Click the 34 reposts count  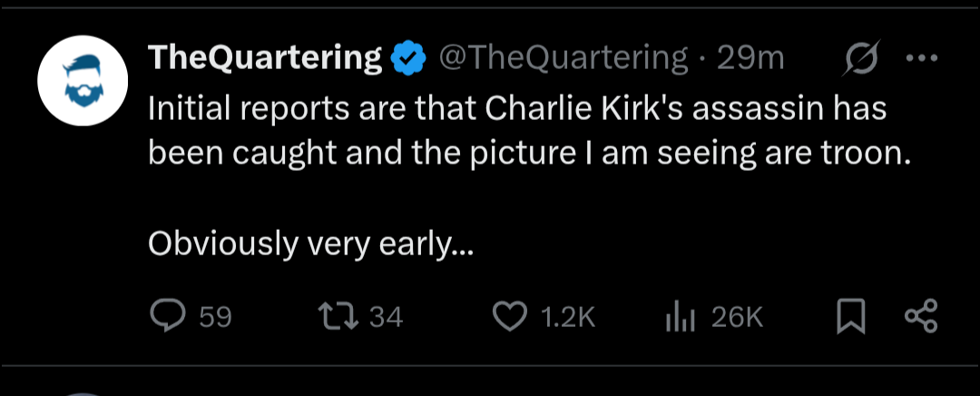[x=387, y=318]
